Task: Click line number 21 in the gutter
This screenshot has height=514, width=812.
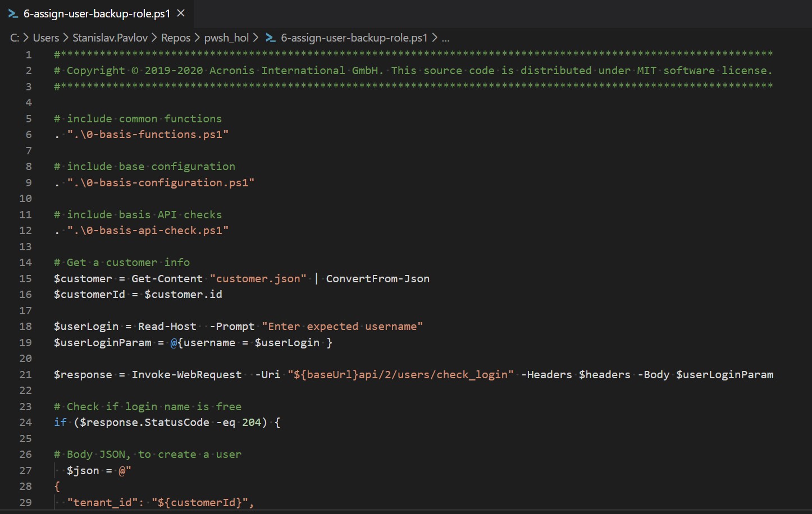Action: [26, 374]
